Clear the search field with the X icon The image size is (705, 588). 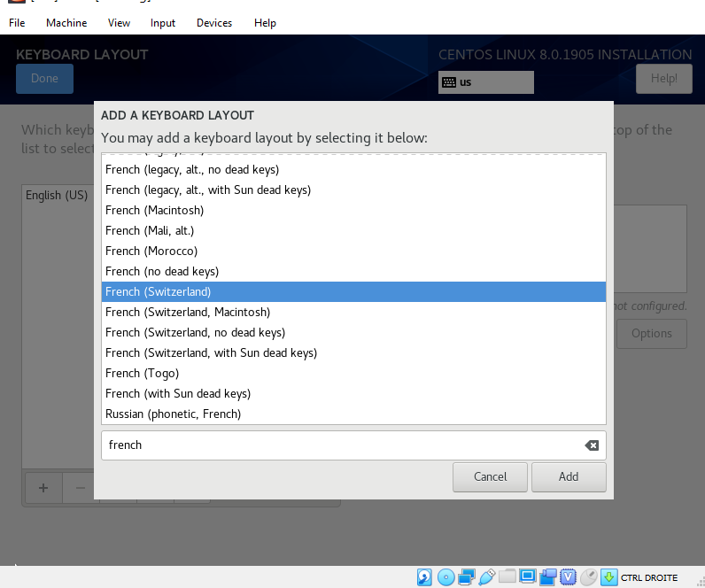click(x=592, y=445)
